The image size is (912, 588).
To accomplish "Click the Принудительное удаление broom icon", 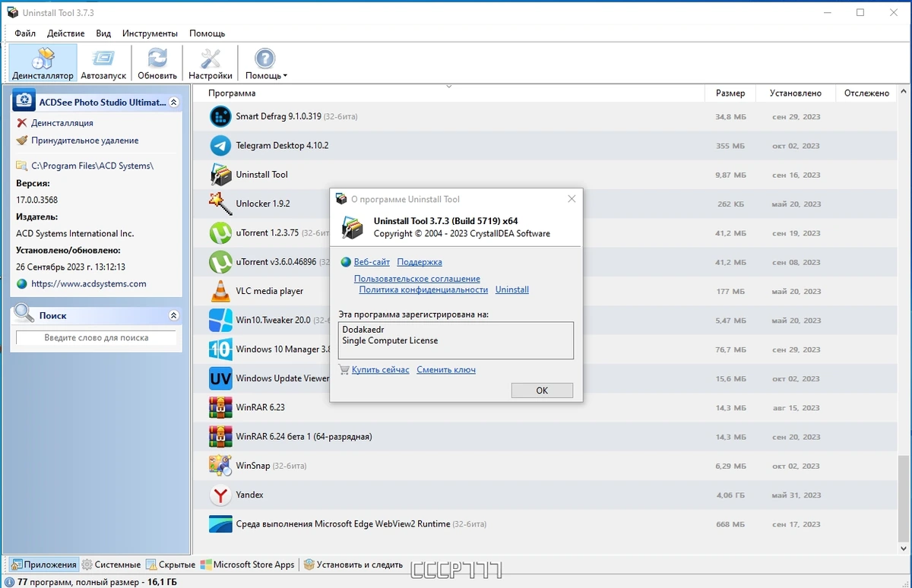I will click(21, 141).
